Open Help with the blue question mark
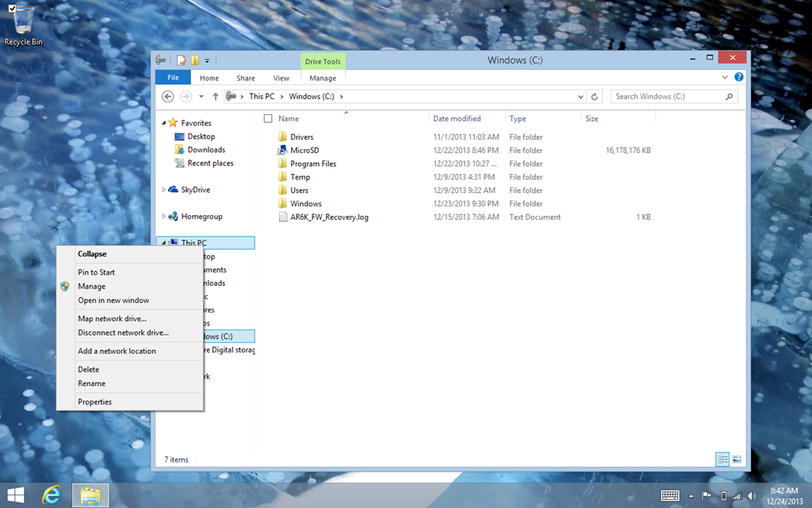The width and height of the screenshot is (812, 508). click(x=739, y=78)
